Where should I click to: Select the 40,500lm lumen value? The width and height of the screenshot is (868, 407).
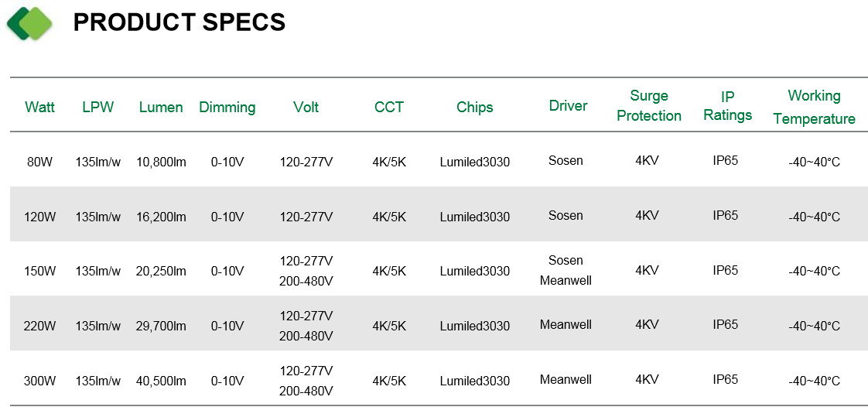click(x=161, y=381)
